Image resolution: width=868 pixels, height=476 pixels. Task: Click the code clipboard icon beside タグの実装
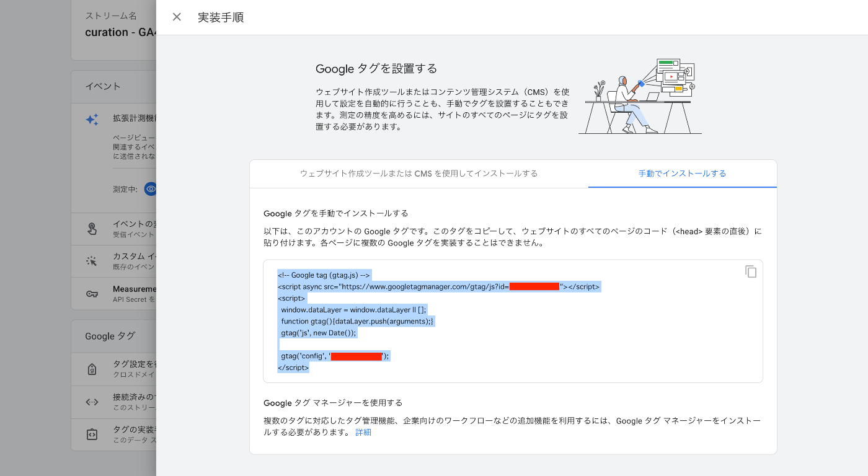[x=92, y=434]
